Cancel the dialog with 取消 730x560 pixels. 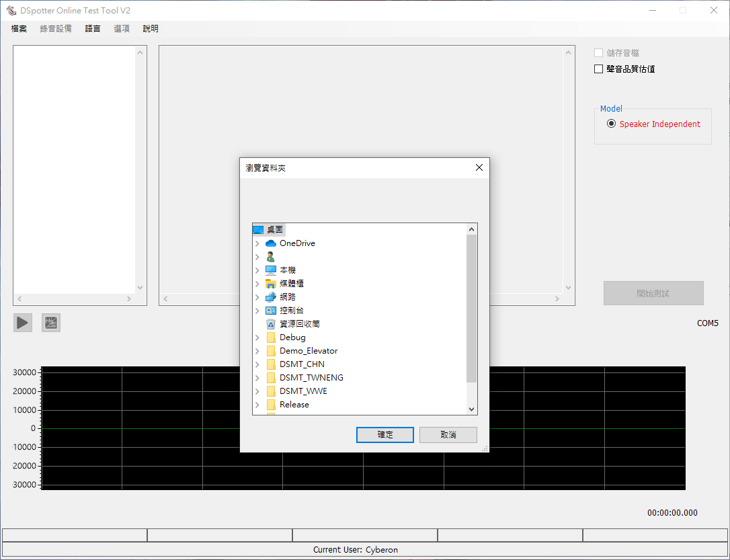click(x=448, y=435)
